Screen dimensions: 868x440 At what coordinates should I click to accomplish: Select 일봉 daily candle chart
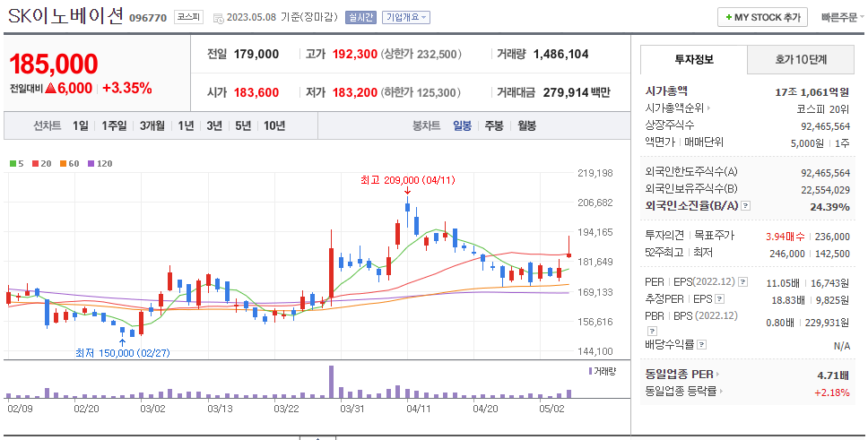tap(462, 126)
